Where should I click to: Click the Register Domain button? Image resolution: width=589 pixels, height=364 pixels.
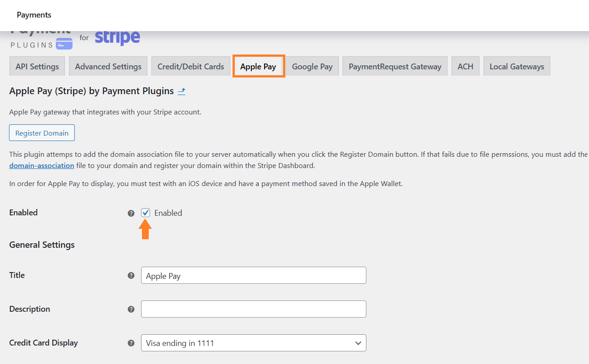coord(42,133)
